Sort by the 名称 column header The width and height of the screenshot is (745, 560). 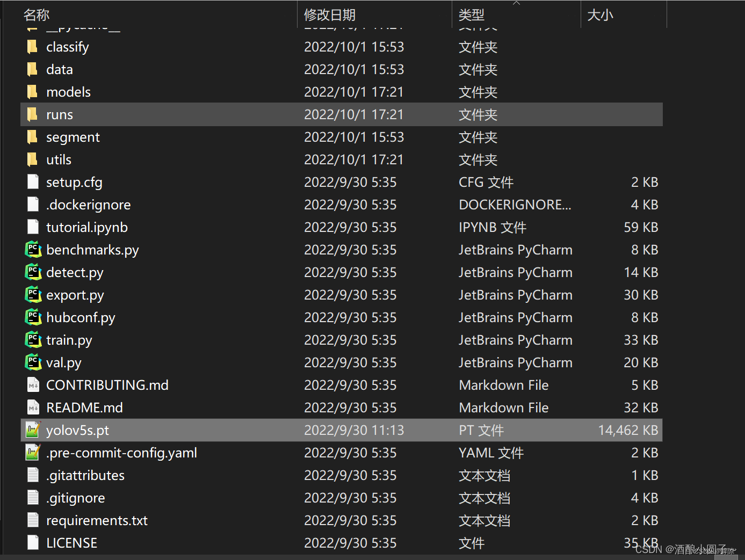[x=37, y=15]
